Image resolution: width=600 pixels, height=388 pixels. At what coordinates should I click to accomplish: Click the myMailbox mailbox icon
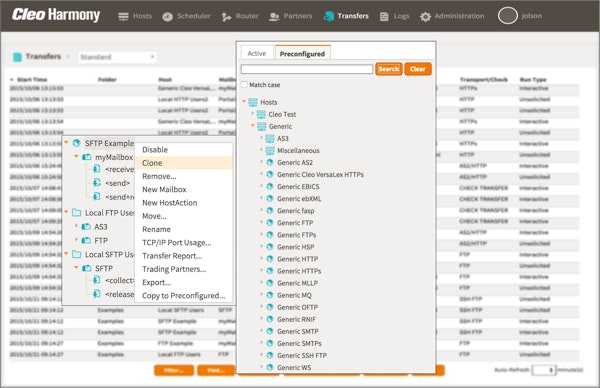[x=87, y=157]
